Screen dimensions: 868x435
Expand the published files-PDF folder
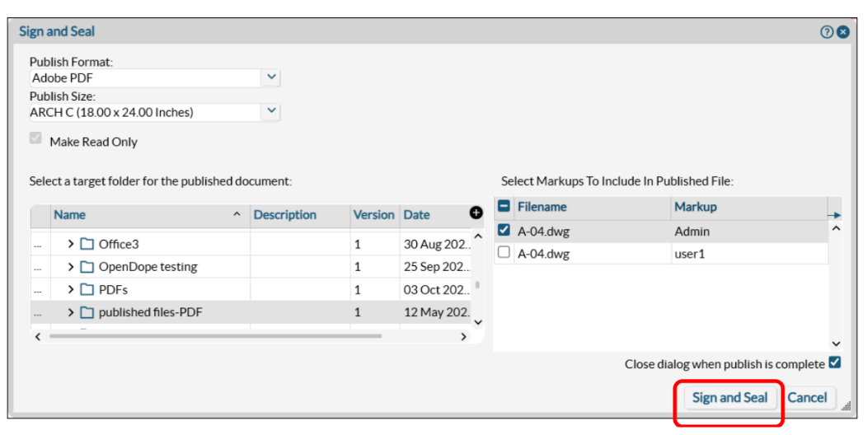pyautogui.click(x=70, y=312)
